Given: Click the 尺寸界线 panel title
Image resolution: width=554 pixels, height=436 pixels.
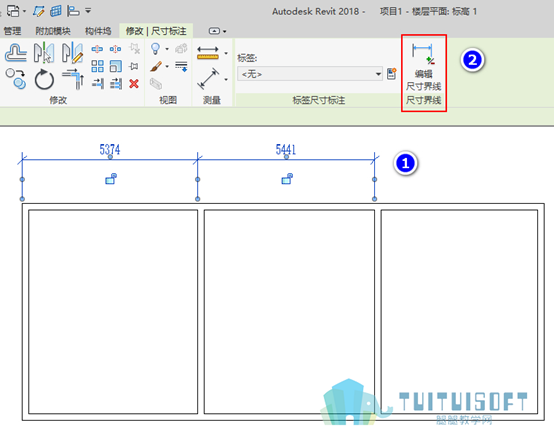Looking at the screenshot, I should (x=424, y=100).
